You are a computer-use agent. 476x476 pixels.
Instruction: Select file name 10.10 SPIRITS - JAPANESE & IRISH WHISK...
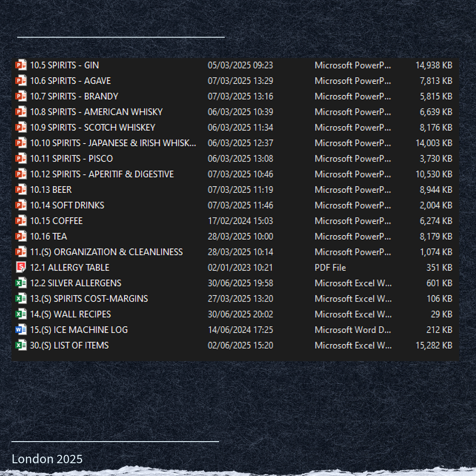[x=113, y=143]
